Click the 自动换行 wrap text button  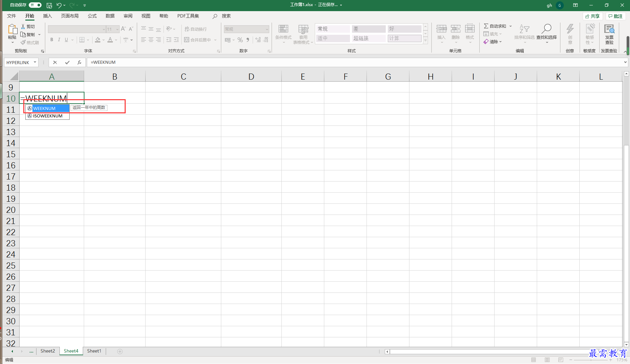pyautogui.click(x=196, y=29)
